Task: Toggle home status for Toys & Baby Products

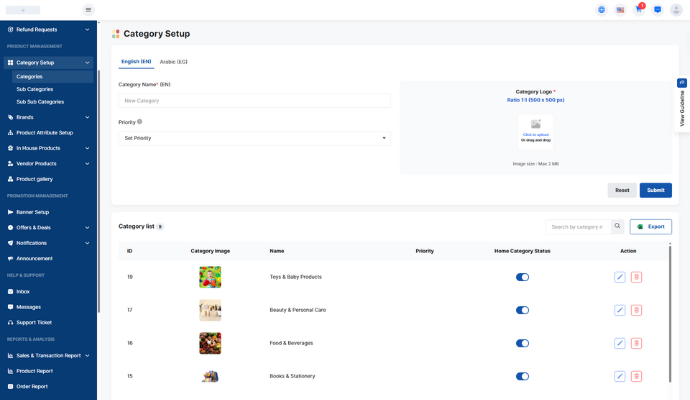Action: (x=522, y=277)
